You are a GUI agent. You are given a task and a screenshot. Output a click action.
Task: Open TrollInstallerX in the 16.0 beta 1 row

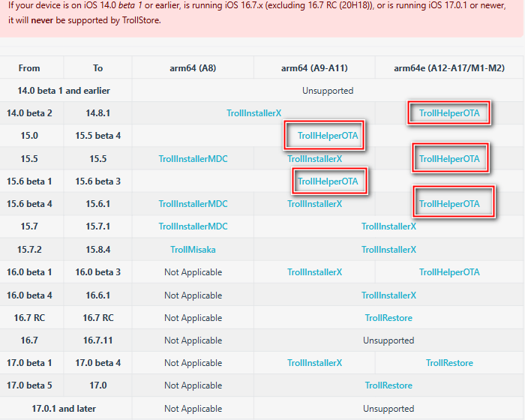(x=314, y=272)
